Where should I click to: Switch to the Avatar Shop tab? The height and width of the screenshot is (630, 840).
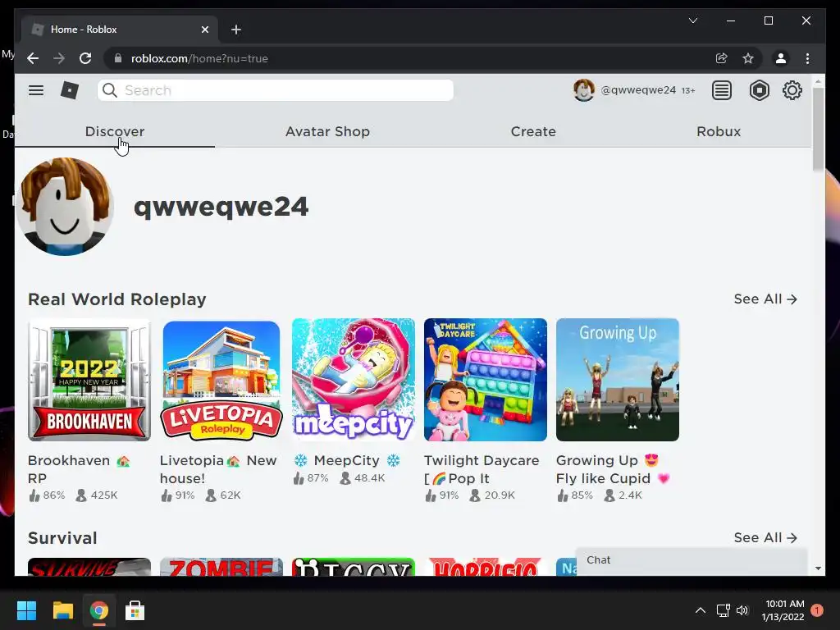(x=327, y=132)
